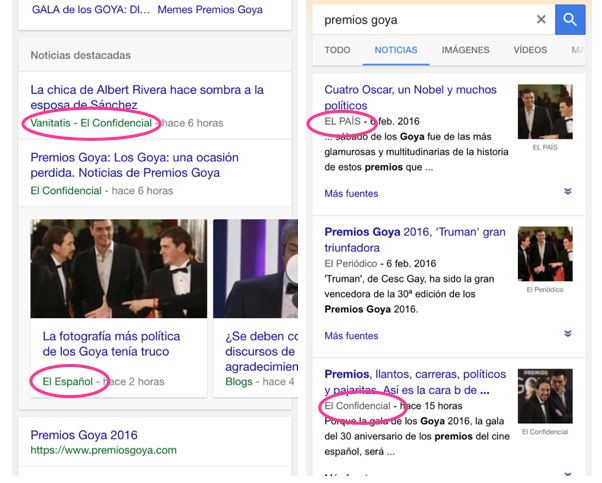Select the NOTICIAS tab
Viewport: 602px width, 483px height.
396,50
